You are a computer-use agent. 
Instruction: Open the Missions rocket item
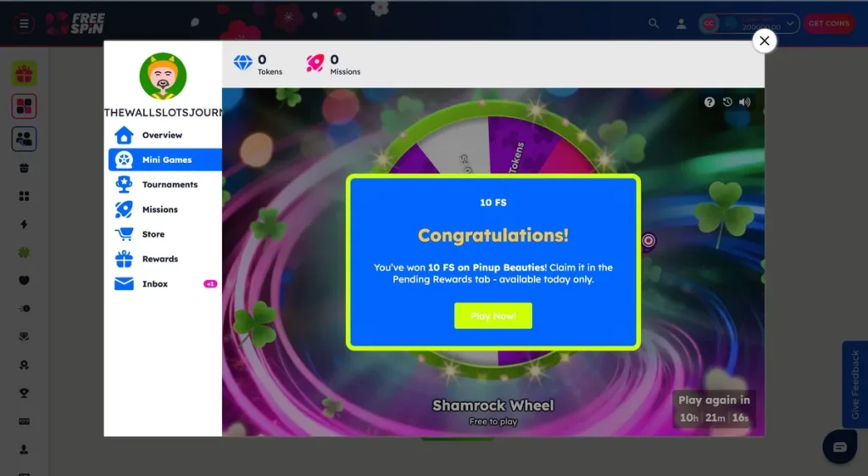pos(159,210)
